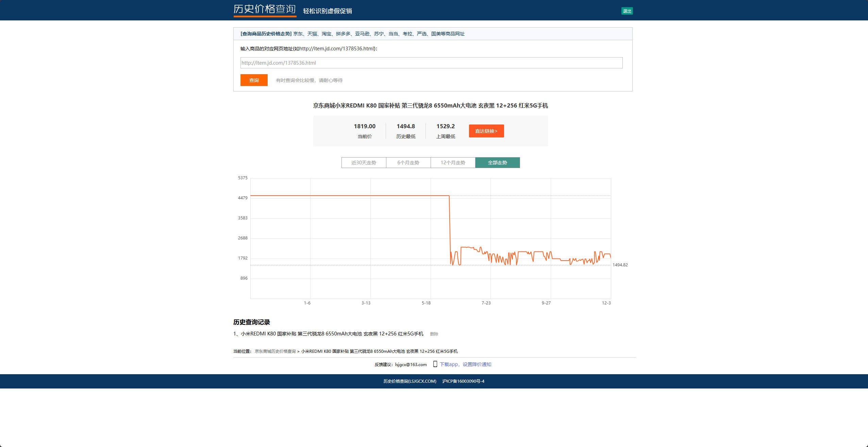The image size is (868, 447).
Task: Open the first history record for REDMI K80
Action: pyautogui.click(x=332, y=334)
